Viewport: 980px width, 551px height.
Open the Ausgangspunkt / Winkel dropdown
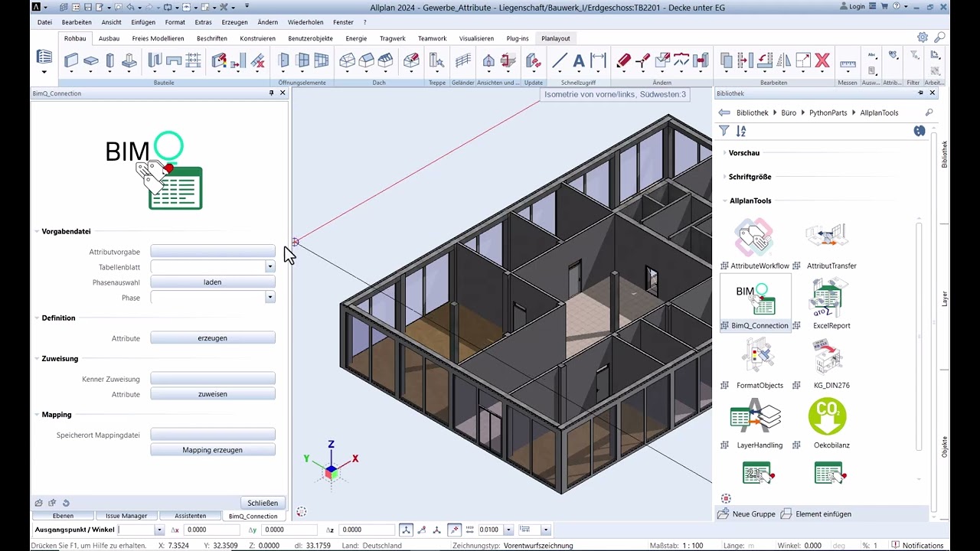159,530
